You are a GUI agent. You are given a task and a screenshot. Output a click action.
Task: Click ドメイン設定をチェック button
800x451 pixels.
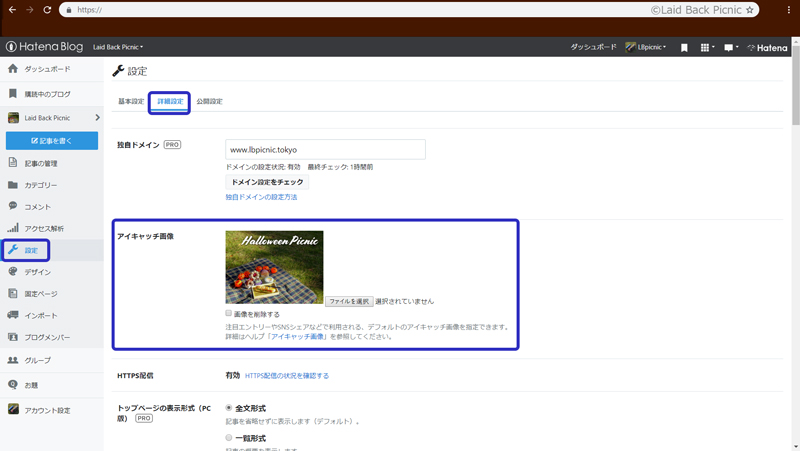coord(267,182)
